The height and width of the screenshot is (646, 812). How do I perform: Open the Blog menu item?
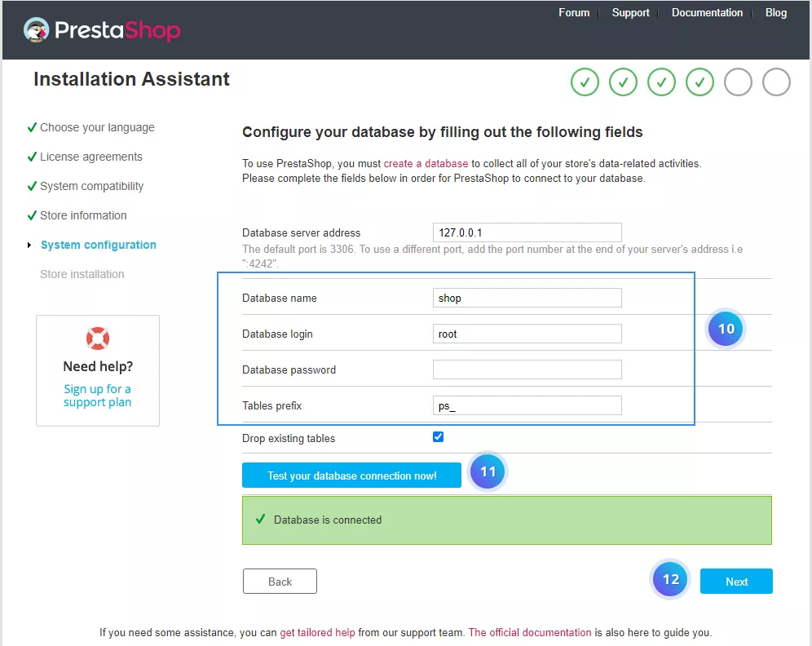click(x=775, y=12)
